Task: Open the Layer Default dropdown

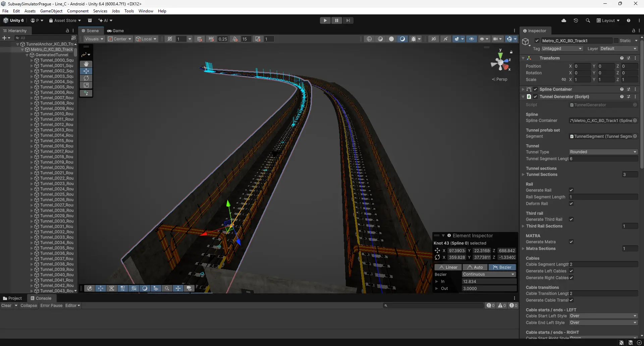Action: click(x=618, y=49)
